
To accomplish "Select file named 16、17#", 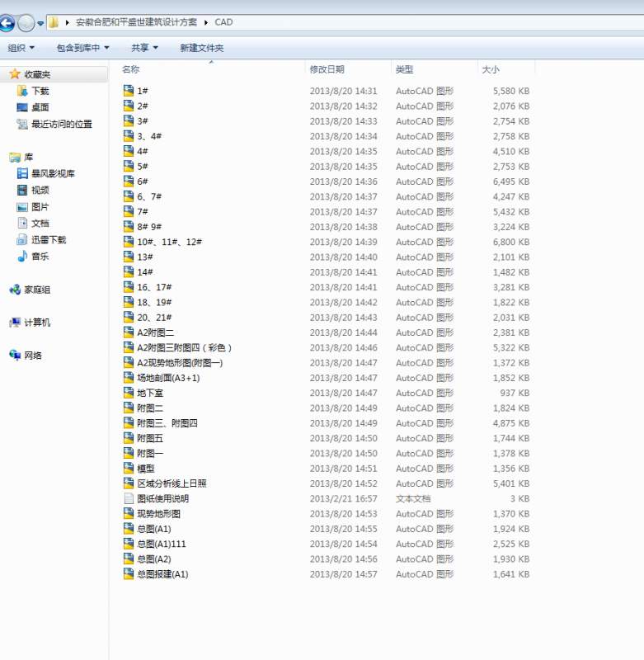I will tap(154, 287).
